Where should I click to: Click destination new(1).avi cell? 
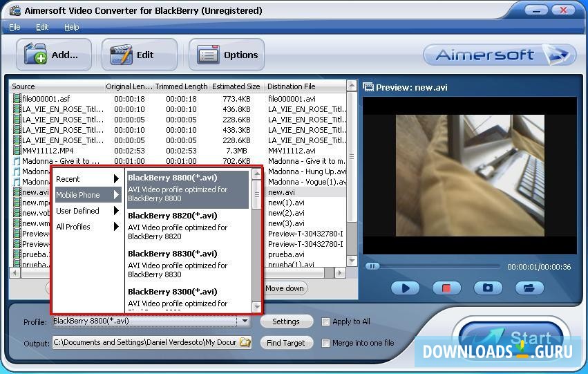pos(286,203)
